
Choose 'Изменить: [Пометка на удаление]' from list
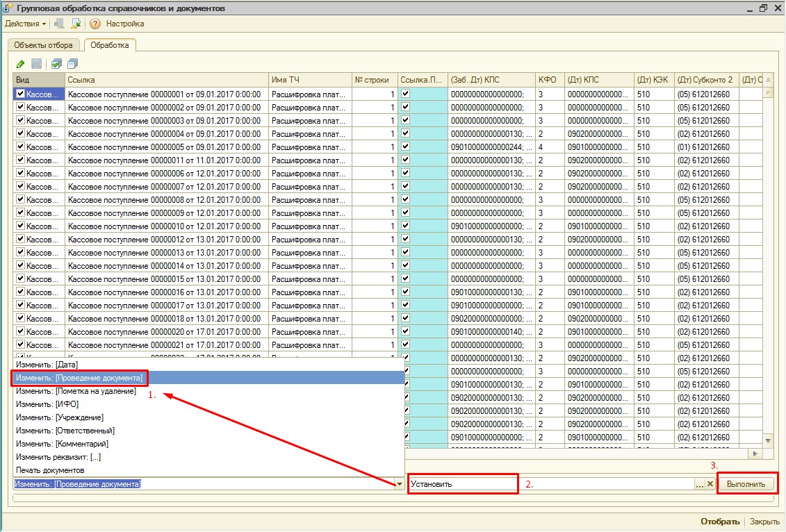pyautogui.click(x=76, y=391)
